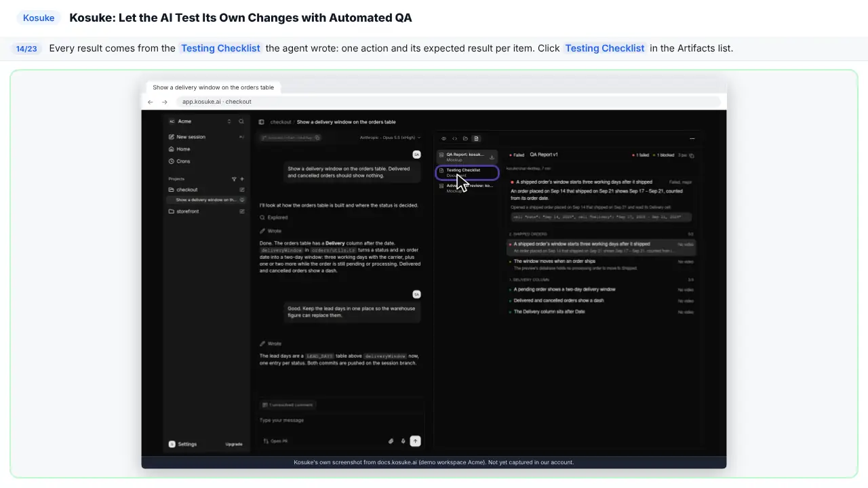Send message with the arrow button
868x488 pixels.
[x=416, y=441]
